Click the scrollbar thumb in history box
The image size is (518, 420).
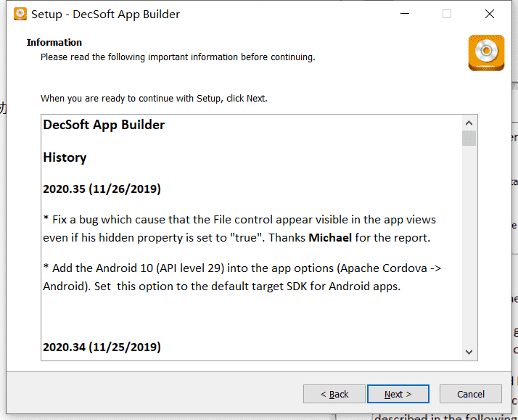[469, 138]
